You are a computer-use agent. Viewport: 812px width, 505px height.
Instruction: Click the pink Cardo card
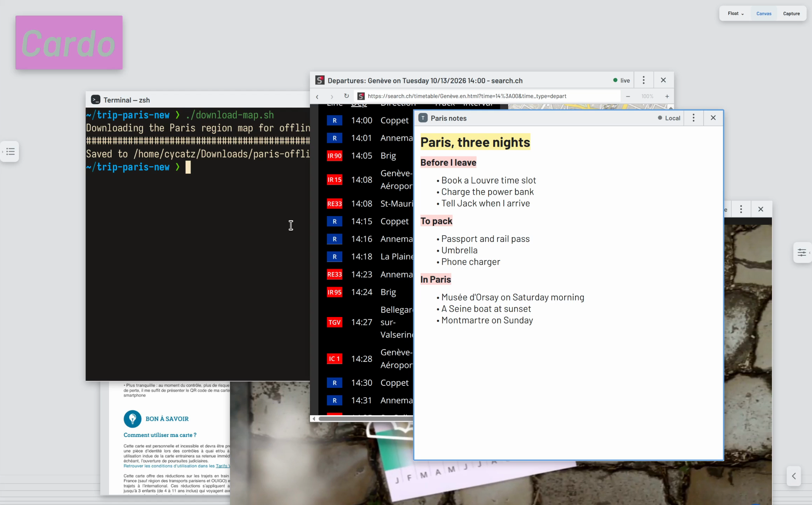coord(69,42)
